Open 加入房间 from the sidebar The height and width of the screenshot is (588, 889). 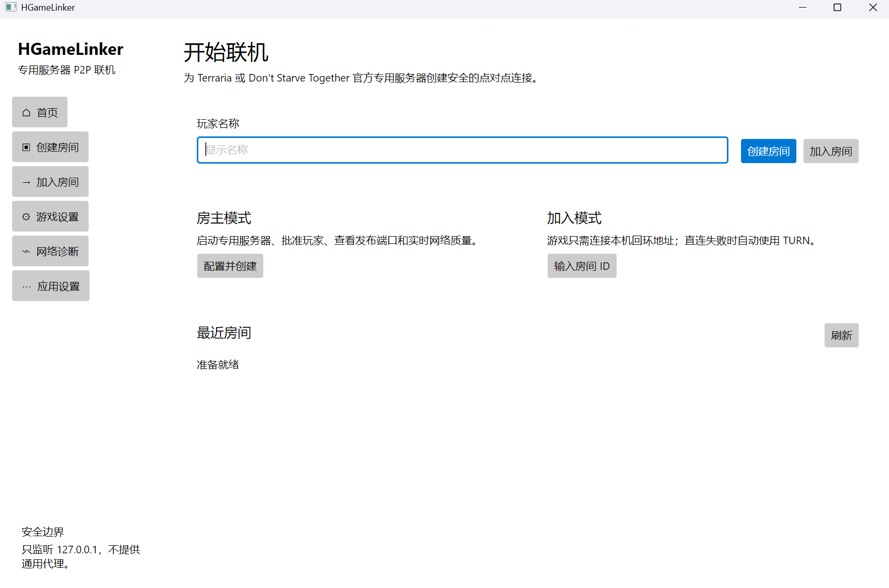click(x=50, y=182)
